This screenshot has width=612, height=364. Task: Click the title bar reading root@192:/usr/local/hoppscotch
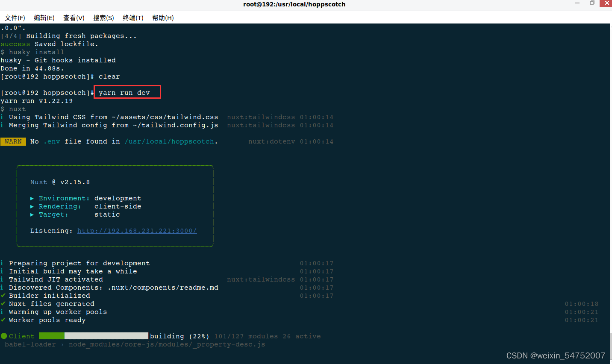pyautogui.click(x=294, y=4)
